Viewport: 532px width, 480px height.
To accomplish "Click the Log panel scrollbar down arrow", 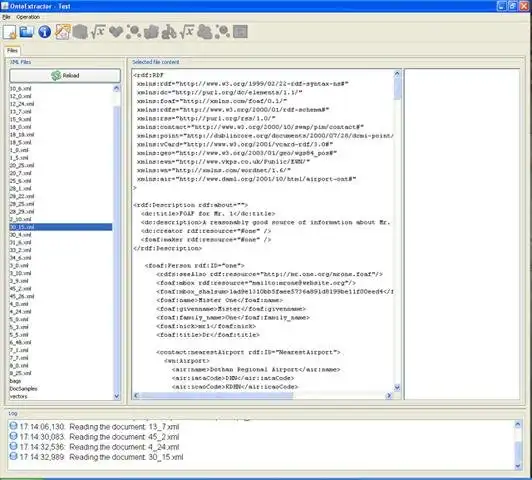I will click(518, 466).
